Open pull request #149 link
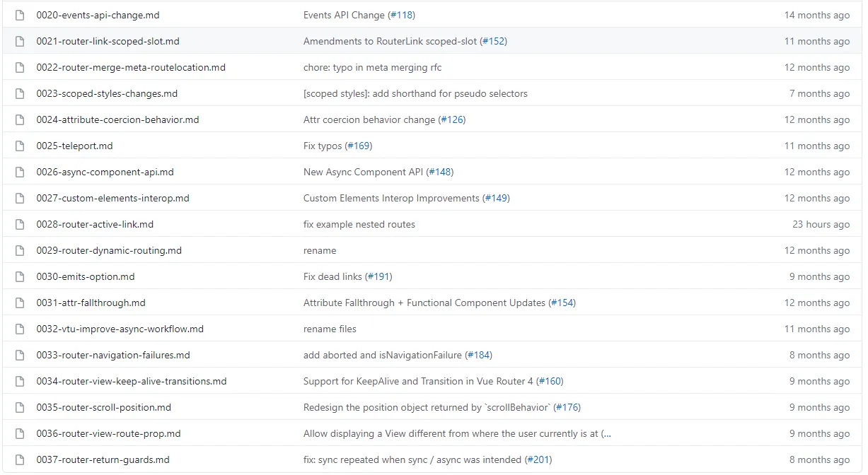 [496, 198]
